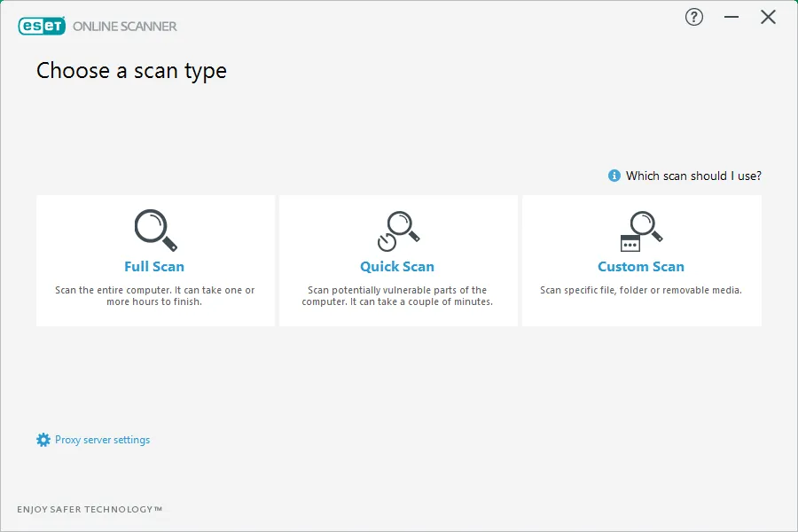The width and height of the screenshot is (798, 532).
Task: Click the blue info icon beside 'Which scan'
Action: (x=614, y=176)
